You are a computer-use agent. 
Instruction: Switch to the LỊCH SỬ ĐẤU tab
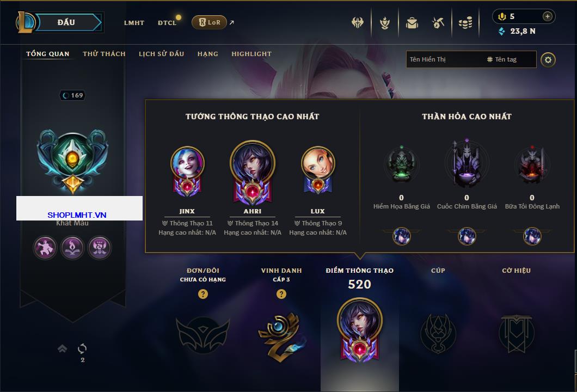coord(161,54)
